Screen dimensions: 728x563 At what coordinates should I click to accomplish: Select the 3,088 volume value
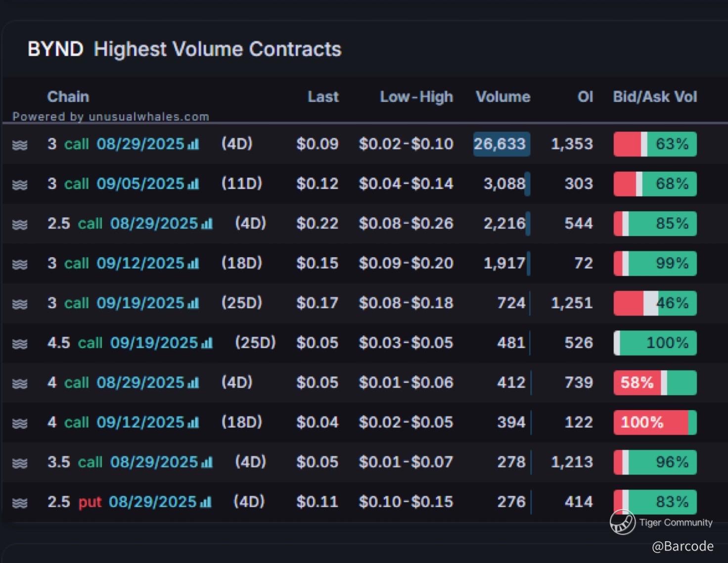click(504, 184)
